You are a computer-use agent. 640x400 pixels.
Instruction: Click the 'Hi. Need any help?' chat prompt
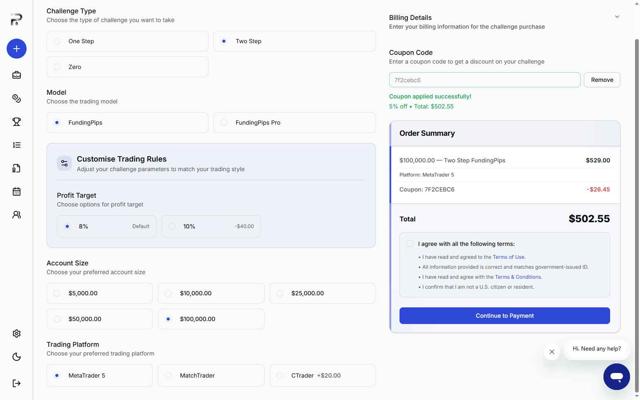(596, 349)
